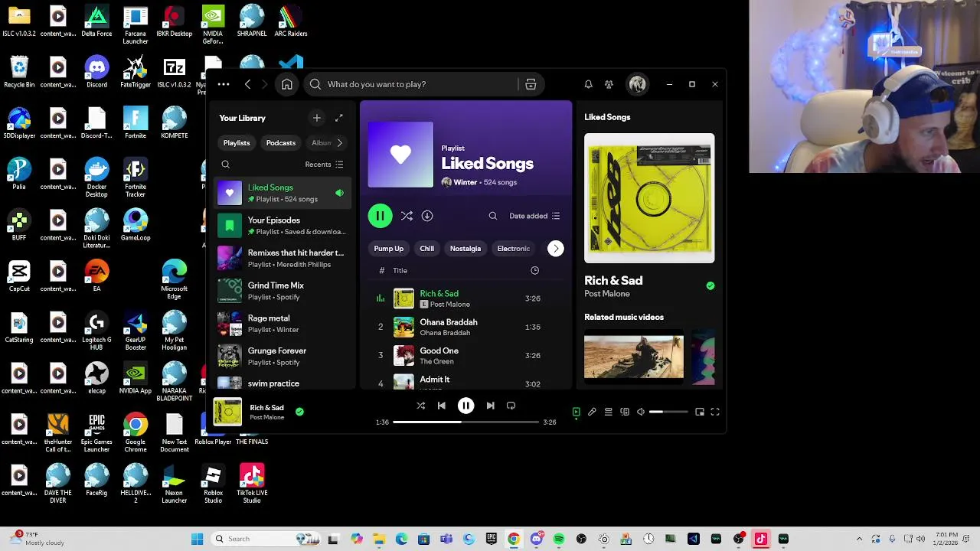Viewport: 980px width, 551px height.
Task: Search within Your Library
Action: pos(225,165)
